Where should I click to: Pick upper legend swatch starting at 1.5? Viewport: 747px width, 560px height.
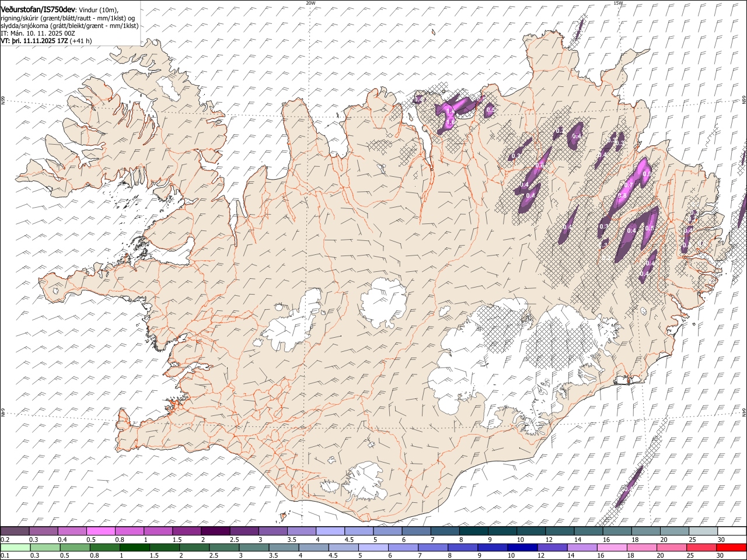(x=187, y=531)
